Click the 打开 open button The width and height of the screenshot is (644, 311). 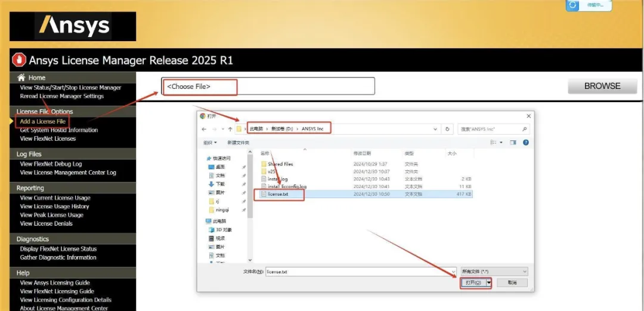(x=473, y=282)
